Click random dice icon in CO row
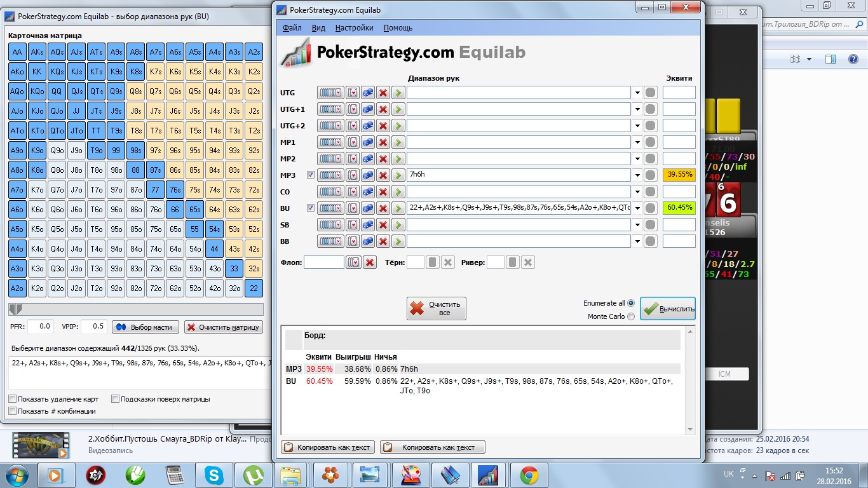Image resolution: width=868 pixels, height=488 pixels. coord(368,192)
